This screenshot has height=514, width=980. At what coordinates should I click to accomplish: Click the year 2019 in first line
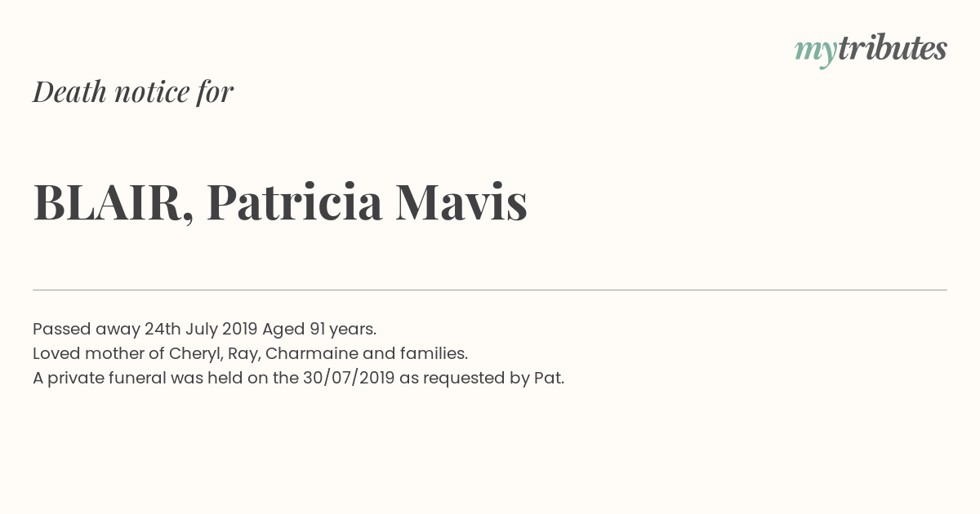pyautogui.click(x=239, y=330)
